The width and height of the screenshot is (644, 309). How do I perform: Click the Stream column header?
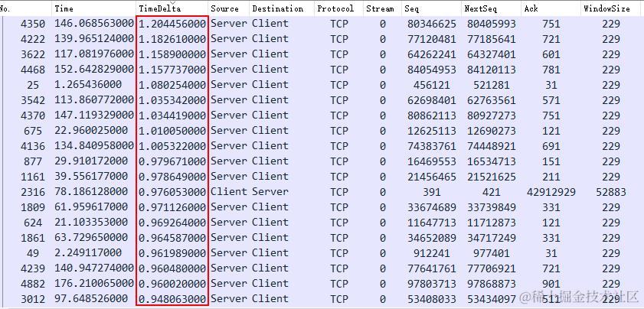[382, 8]
